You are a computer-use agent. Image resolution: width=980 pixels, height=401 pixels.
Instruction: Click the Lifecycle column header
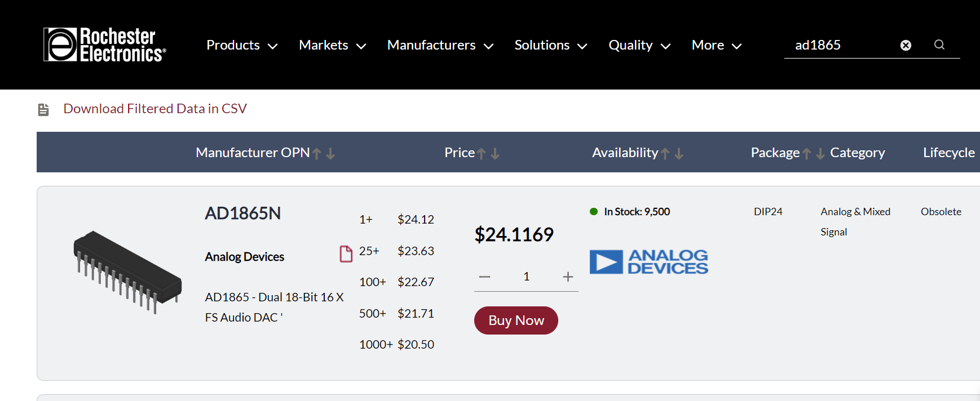coord(949,153)
